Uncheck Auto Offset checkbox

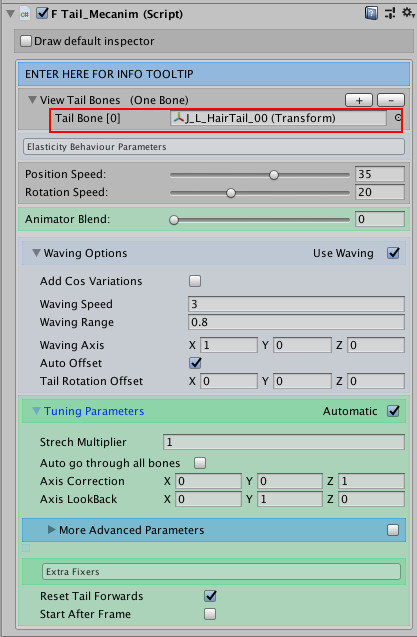tap(195, 363)
